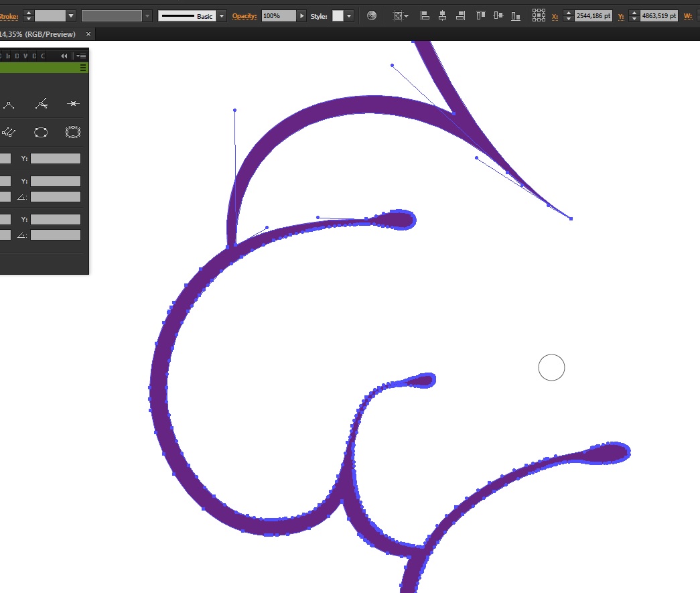This screenshot has height=593, width=700.
Task: Click the first Y value field in panel
Action: pos(56,159)
